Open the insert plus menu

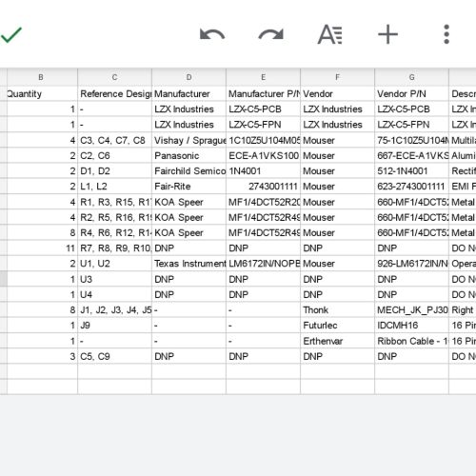pyautogui.click(x=387, y=34)
